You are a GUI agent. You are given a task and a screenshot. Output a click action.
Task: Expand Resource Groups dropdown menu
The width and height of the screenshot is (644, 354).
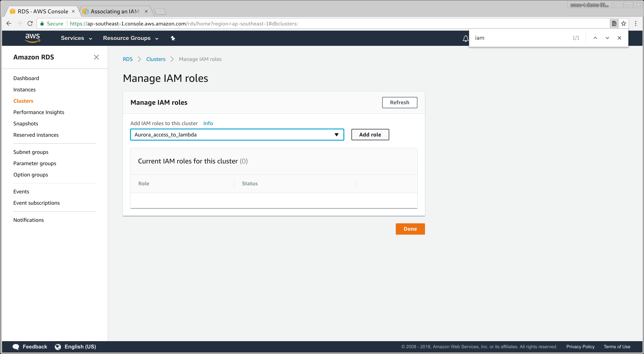pyautogui.click(x=130, y=38)
